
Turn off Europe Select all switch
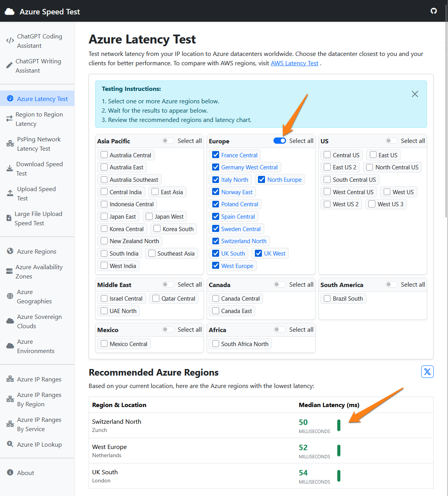pyautogui.click(x=280, y=141)
